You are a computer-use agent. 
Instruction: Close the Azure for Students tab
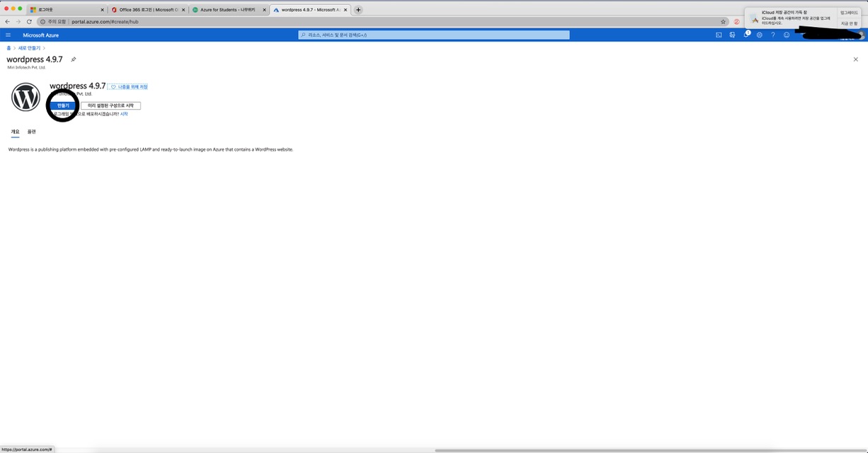click(x=265, y=10)
